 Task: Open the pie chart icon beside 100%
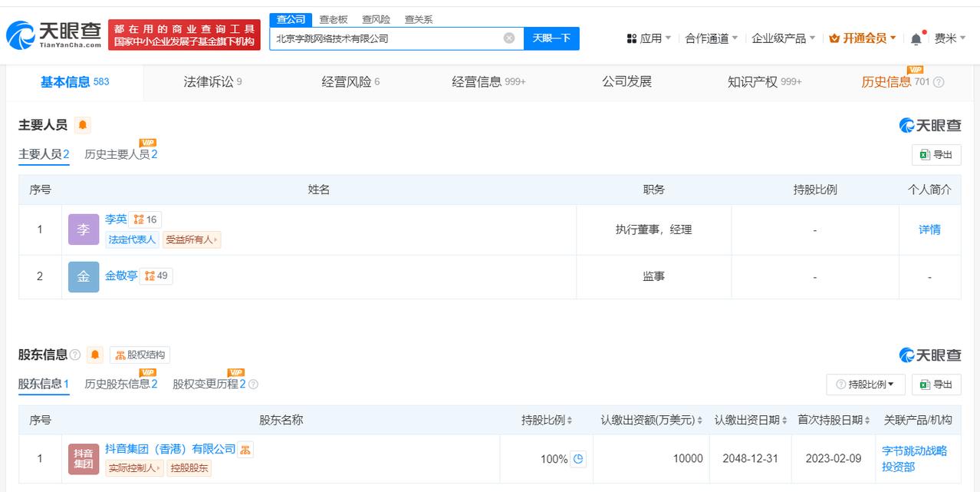[579, 459]
